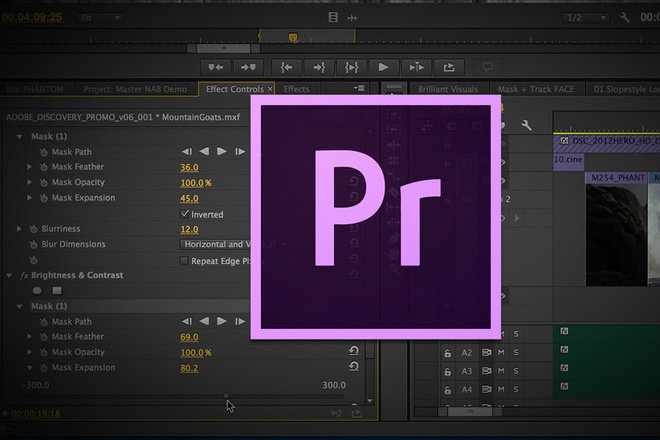The image size is (660, 440).
Task: Toggle Blur Dimensions stopwatch icon
Action: (x=34, y=245)
